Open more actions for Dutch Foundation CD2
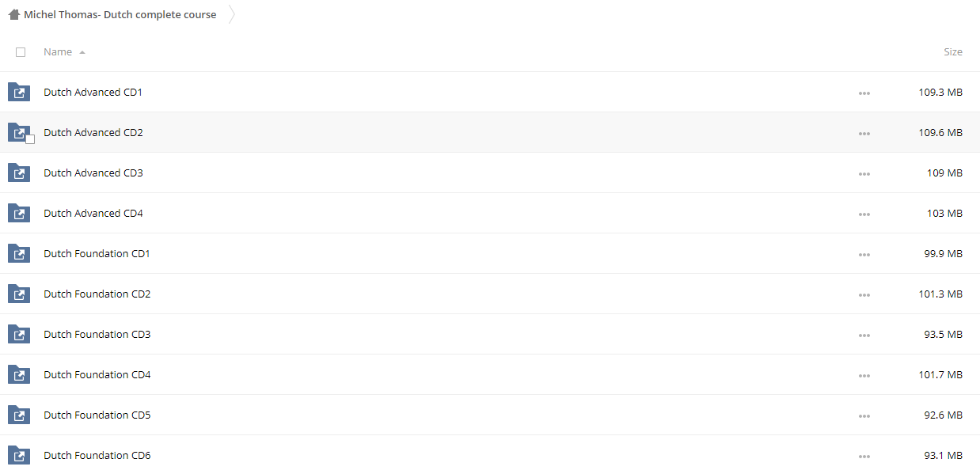This screenshot has width=980, height=474. 864,295
